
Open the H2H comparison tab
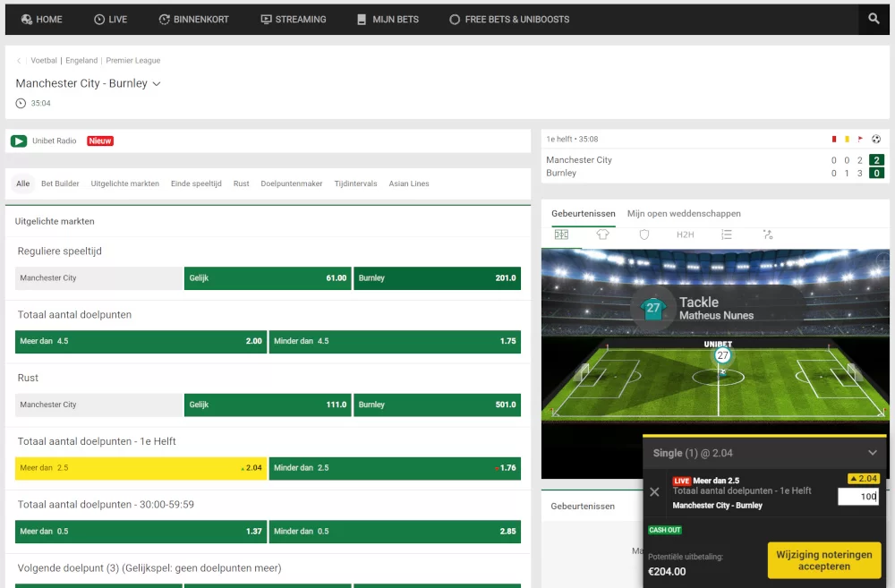685,234
